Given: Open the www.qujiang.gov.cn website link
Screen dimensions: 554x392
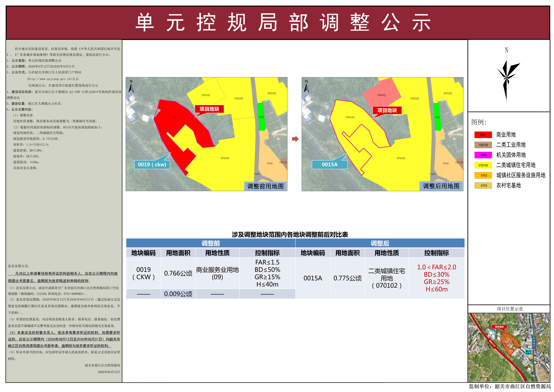Looking at the screenshot, I should pyautogui.click(x=49, y=79).
